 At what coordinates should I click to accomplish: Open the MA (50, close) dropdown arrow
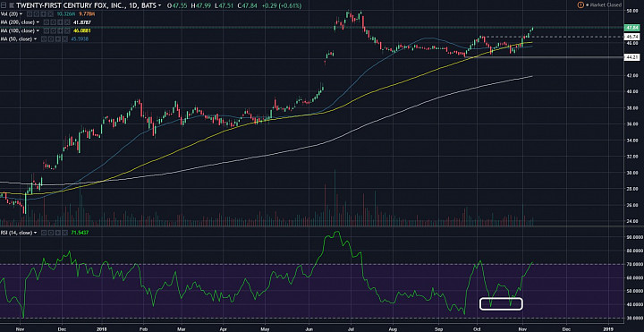35,39
